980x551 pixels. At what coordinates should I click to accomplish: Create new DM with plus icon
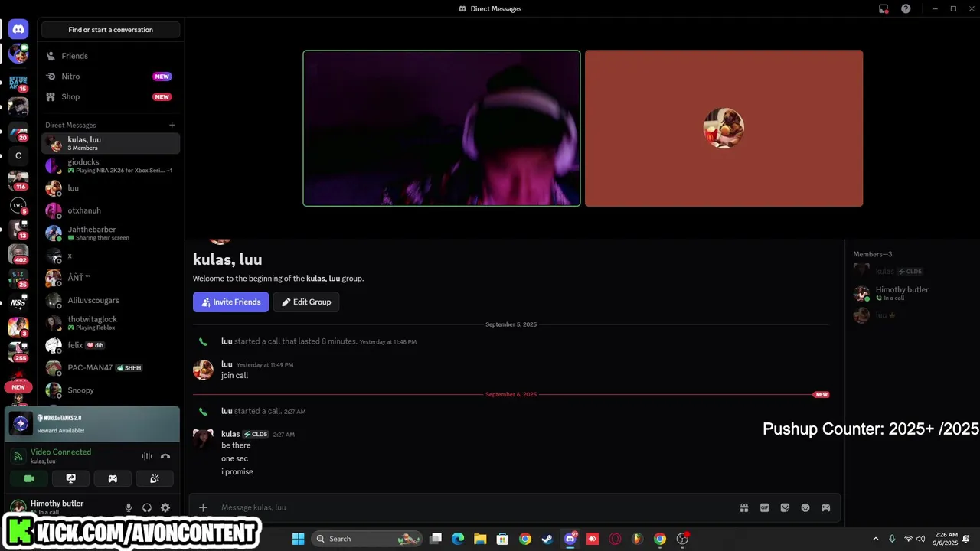tap(172, 125)
